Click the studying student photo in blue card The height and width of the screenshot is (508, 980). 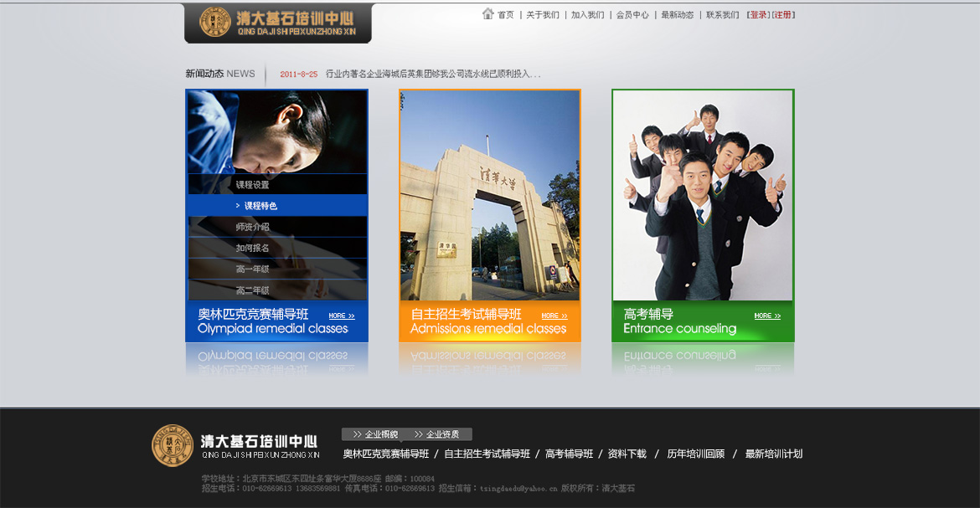(277, 131)
